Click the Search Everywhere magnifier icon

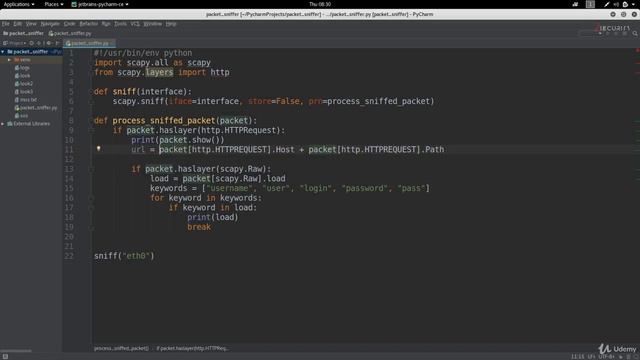pyautogui.click(x=635, y=33)
